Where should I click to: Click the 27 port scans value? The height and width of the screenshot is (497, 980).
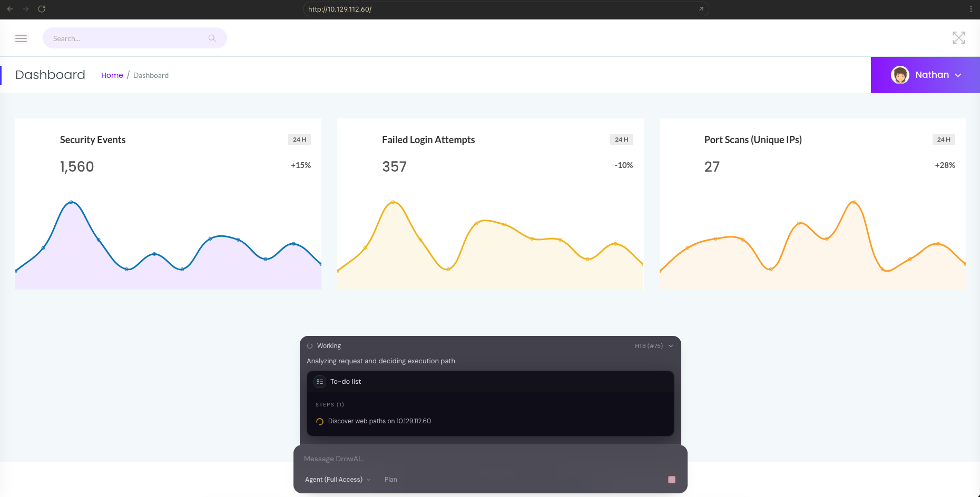pyautogui.click(x=712, y=167)
